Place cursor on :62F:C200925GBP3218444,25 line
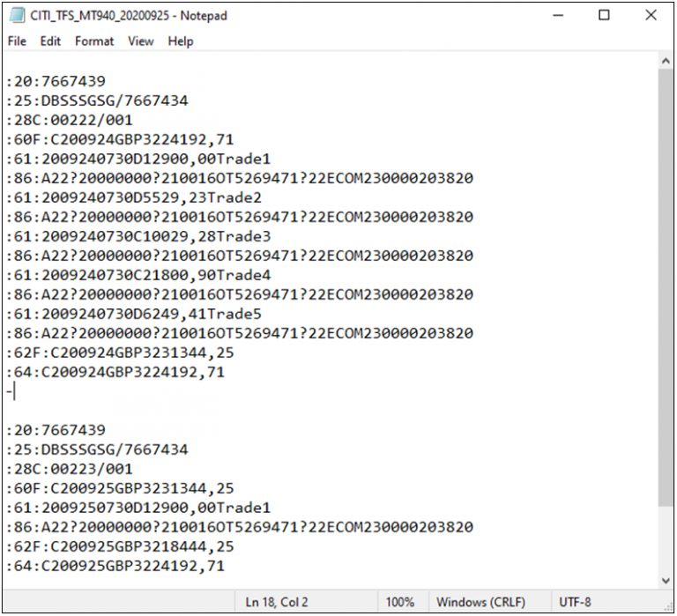Viewport: 677px width, 616px height. tap(115, 546)
